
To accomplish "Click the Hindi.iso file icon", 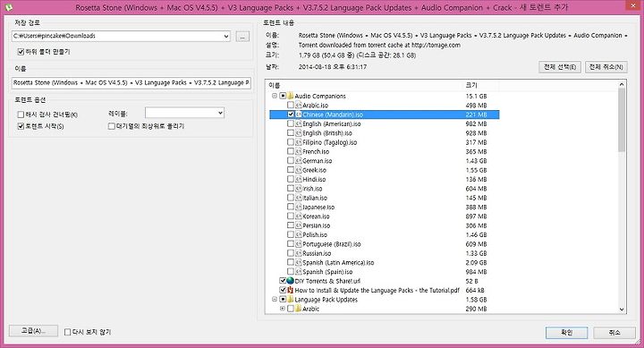I will [x=299, y=179].
